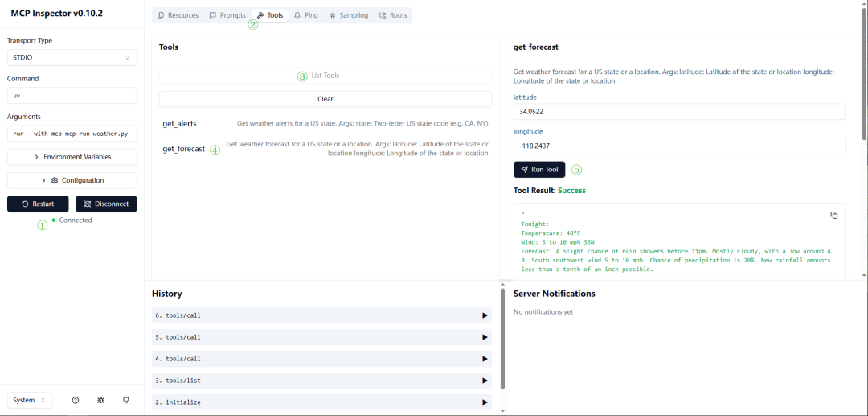
Task: Open the Transport Type STDIO dropdown
Action: click(x=72, y=57)
